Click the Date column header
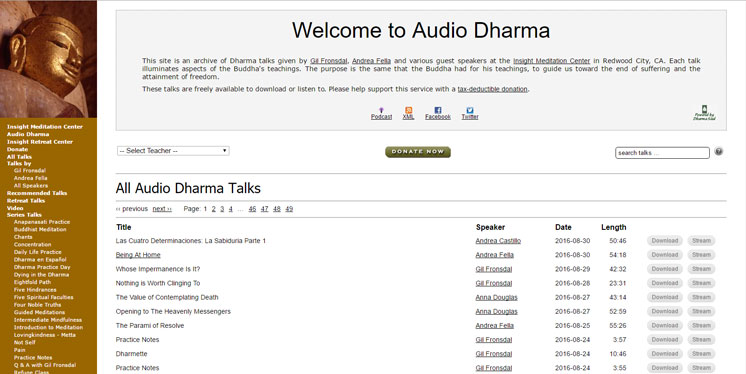The width and height of the screenshot is (746, 374). (x=563, y=227)
